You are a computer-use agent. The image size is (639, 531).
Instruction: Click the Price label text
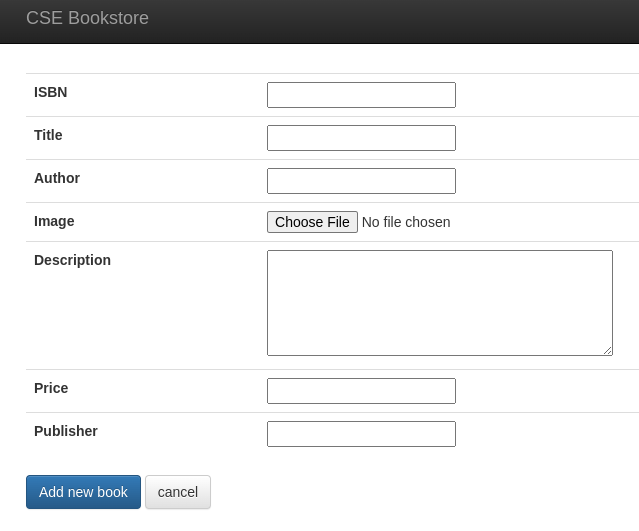[x=51, y=388]
